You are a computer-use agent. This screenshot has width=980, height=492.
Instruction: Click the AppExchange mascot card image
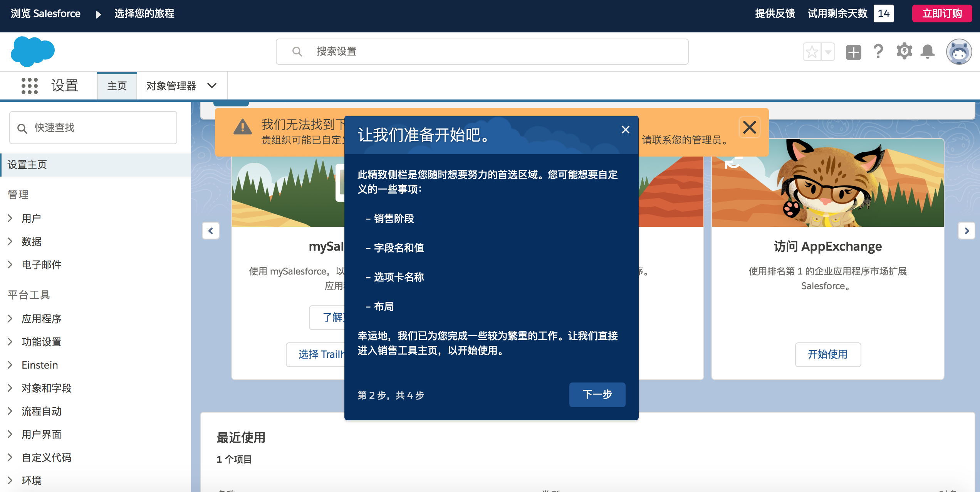coord(828,182)
